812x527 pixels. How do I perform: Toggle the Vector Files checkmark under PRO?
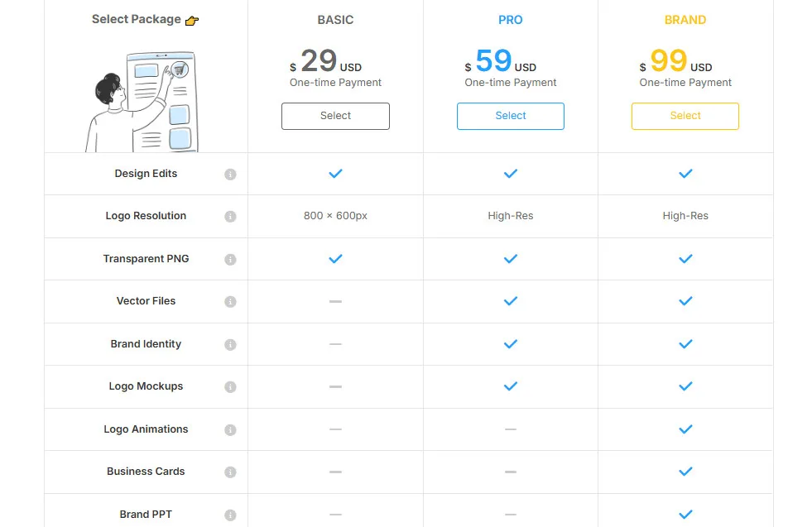[x=510, y=301]
